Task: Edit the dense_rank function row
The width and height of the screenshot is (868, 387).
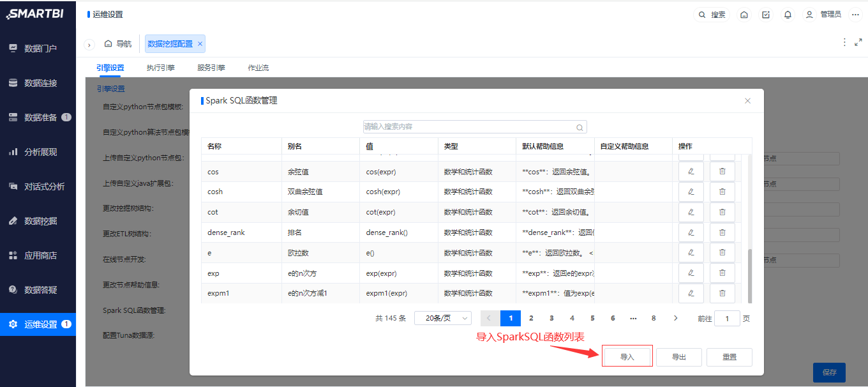Action: pyautogui.click(x=691, y=232)
